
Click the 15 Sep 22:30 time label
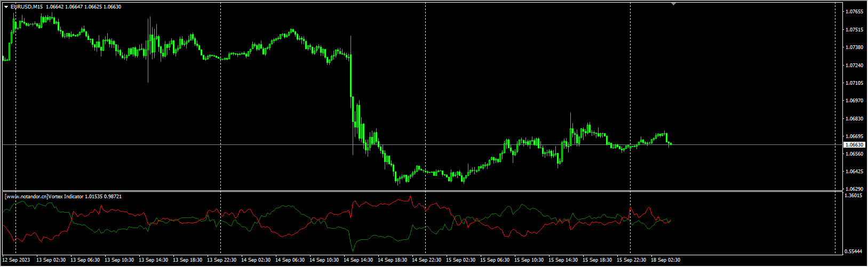coord(633,260)
